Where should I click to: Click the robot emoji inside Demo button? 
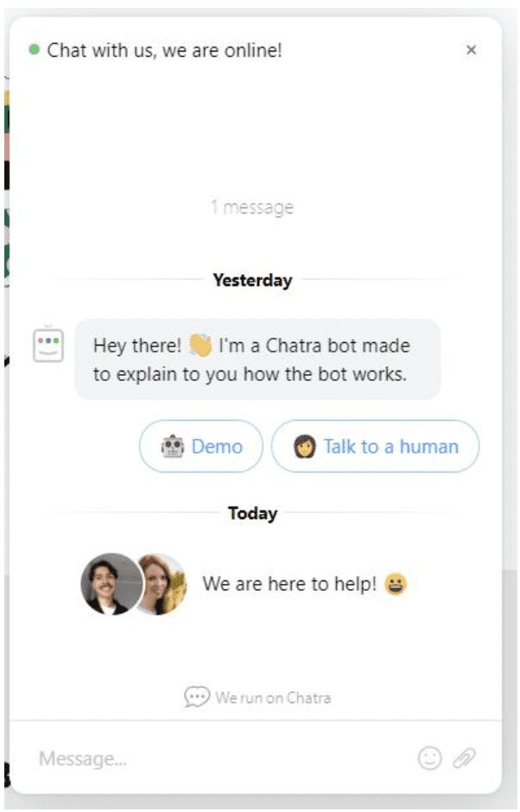point(173,447)
